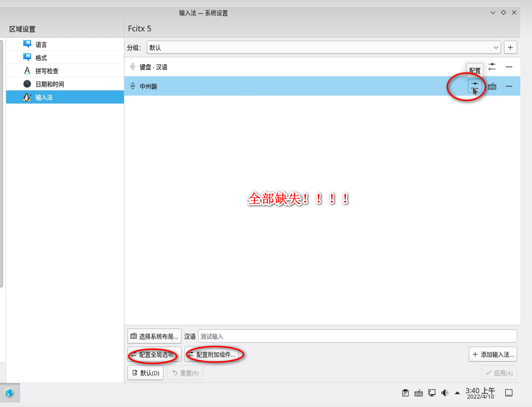The width and height of the screenshot is (532, 407).
Task: Click configure icon on 中州韻 row
Action: (x=475, y=86)
